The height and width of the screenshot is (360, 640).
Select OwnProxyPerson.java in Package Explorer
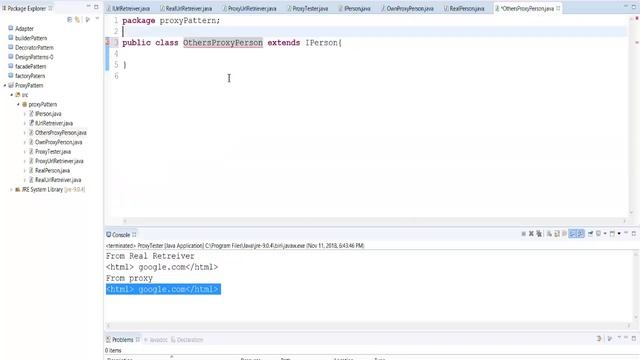coord(58,142)
